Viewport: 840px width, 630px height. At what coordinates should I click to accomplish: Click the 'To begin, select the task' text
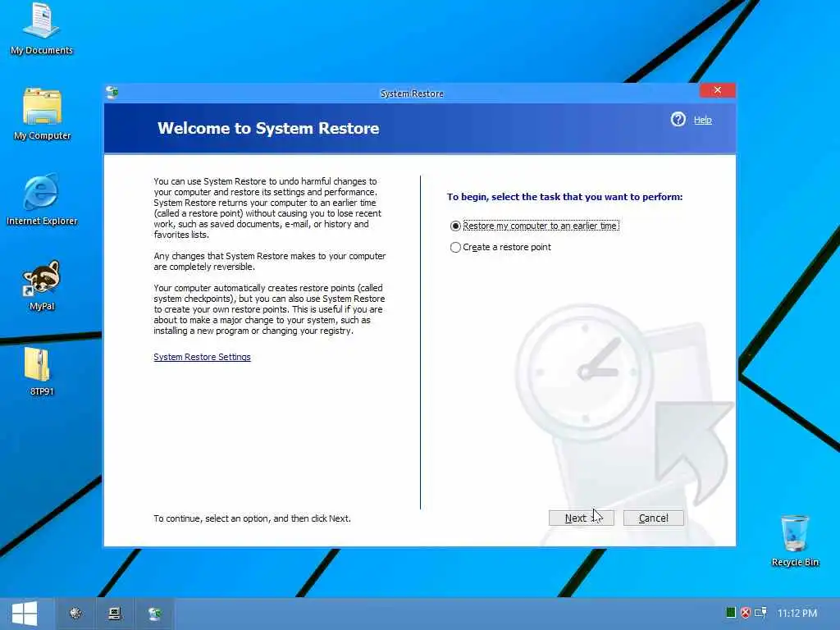(564, 197)
